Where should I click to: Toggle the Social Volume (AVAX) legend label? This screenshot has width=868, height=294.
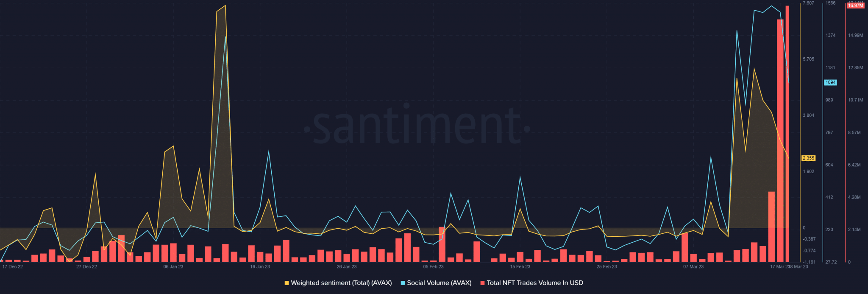tap(439, 283)
